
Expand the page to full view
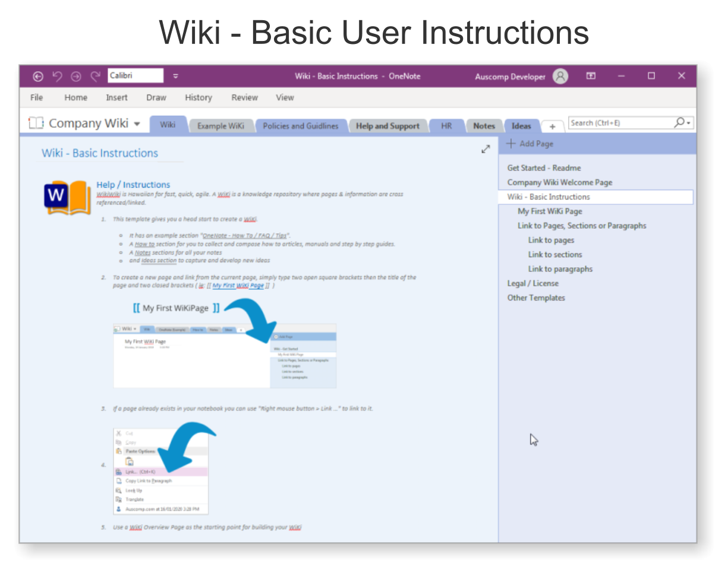486,149
